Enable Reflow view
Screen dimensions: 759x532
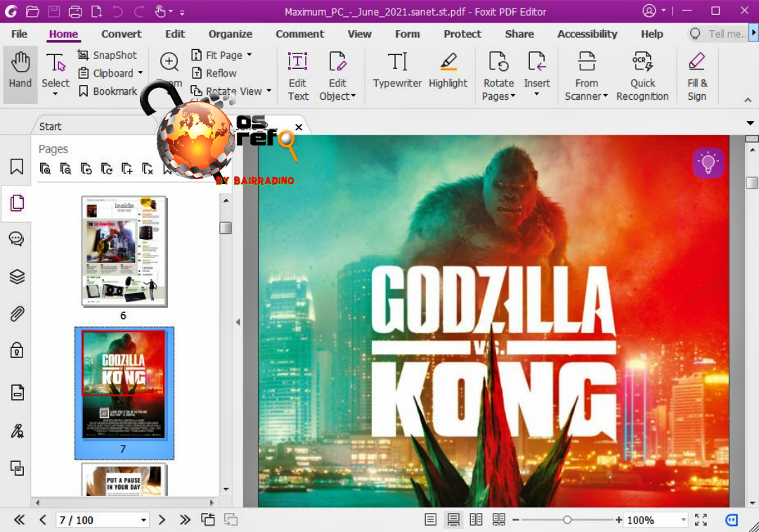tap(214, 73)
